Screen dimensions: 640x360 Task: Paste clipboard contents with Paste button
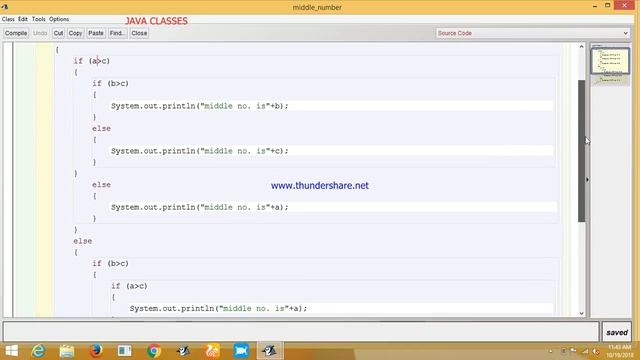point(96,33)
